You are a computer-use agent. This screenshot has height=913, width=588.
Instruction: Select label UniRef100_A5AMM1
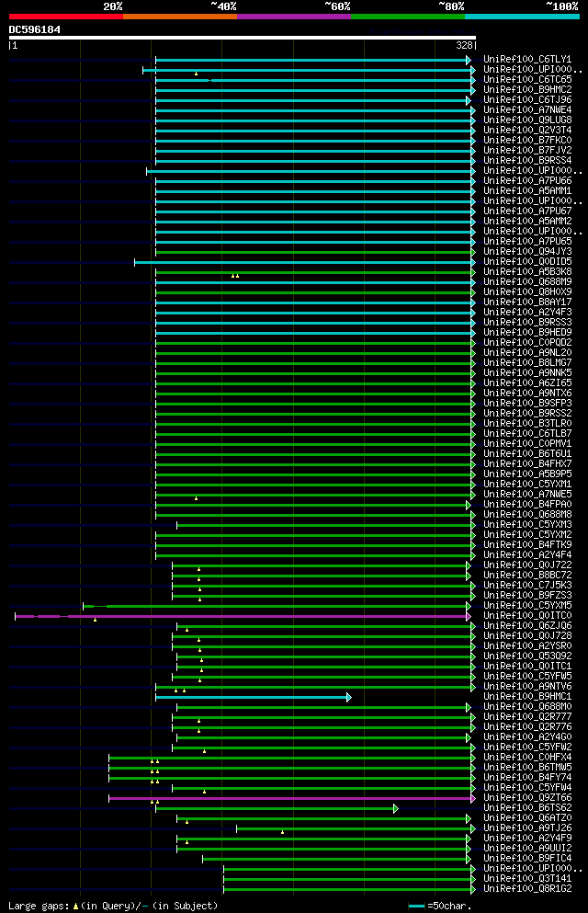pyautogui.click(x=527, y=191)
